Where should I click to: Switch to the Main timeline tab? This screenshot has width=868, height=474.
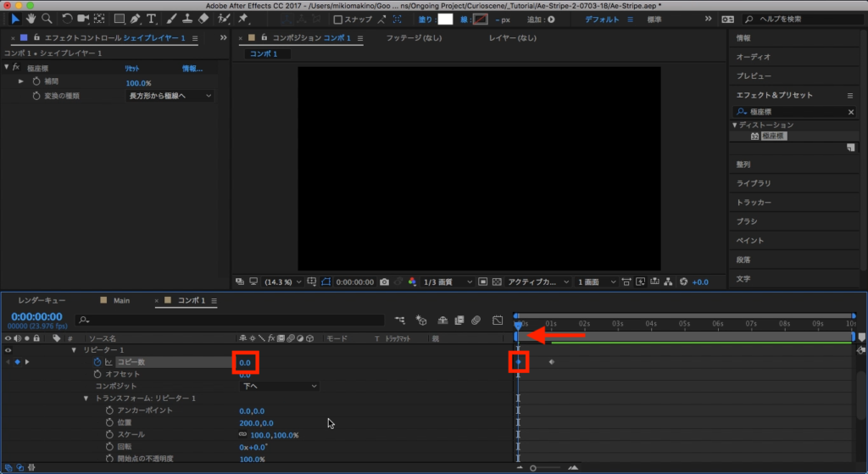pos(121,300)
